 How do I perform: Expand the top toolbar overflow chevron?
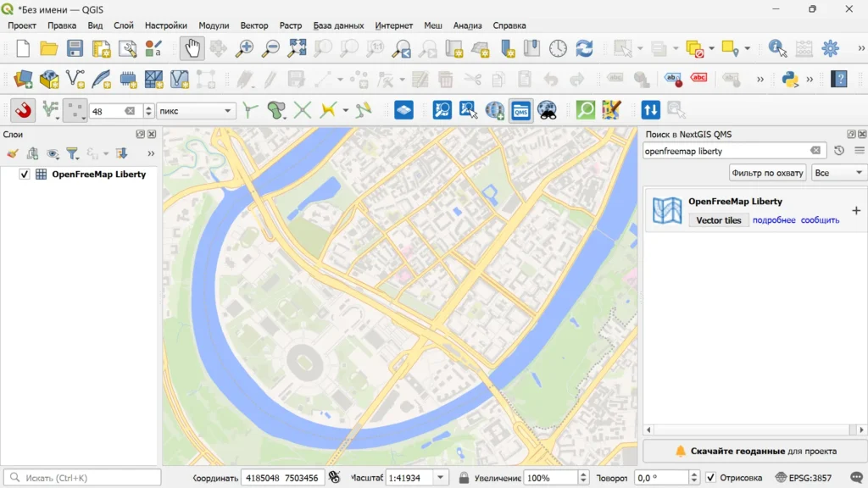click(861, 48)
